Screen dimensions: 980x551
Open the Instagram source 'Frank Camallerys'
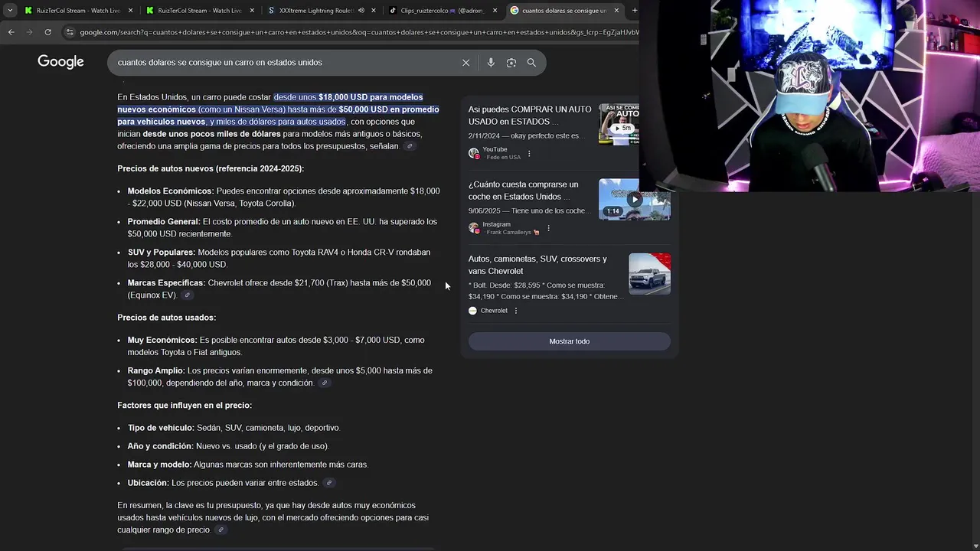pos(504,228)
